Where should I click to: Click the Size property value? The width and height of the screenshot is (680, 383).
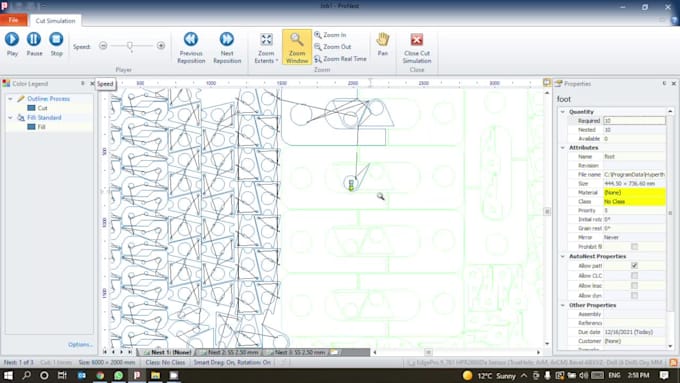tap(634, 183)
